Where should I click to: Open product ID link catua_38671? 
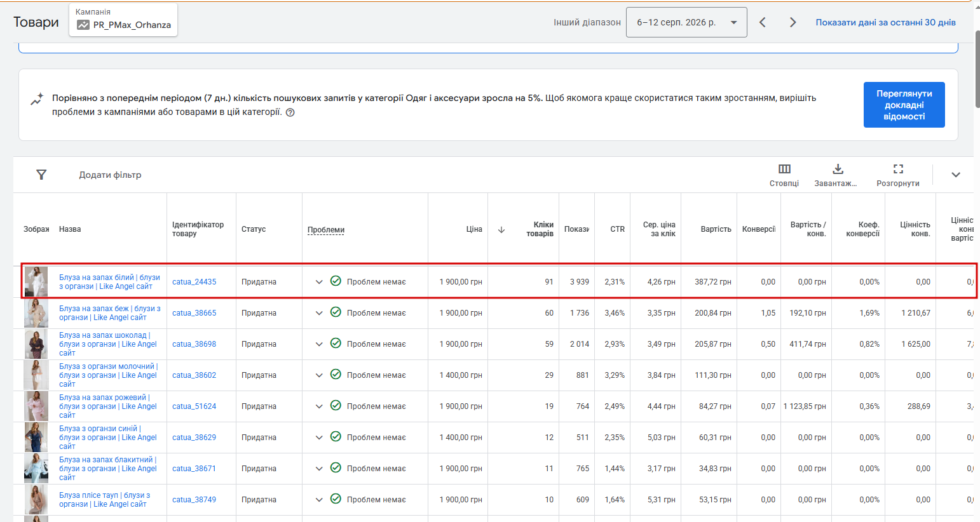194,469
